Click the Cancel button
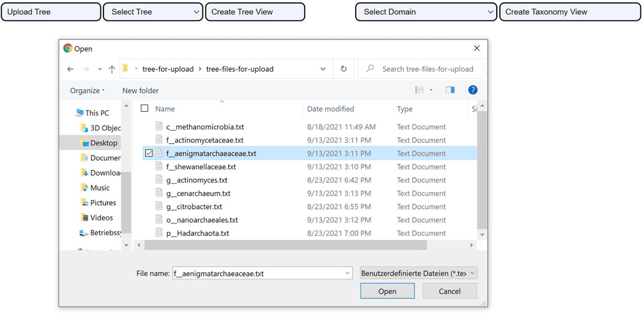 pos(450,291)
